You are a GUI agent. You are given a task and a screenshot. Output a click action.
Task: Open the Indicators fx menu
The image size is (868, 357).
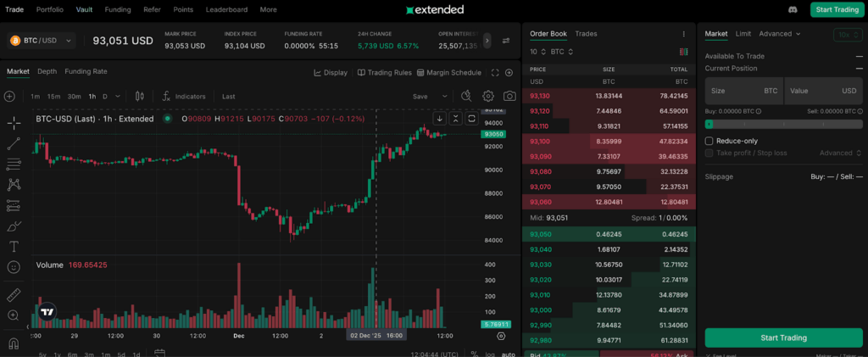(x=184, y=97)
